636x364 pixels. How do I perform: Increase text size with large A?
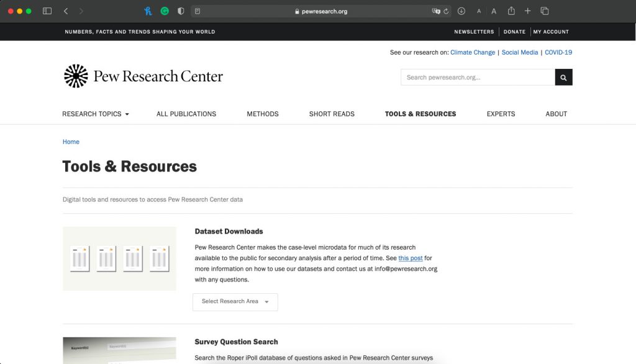click(x=494, y=11)
